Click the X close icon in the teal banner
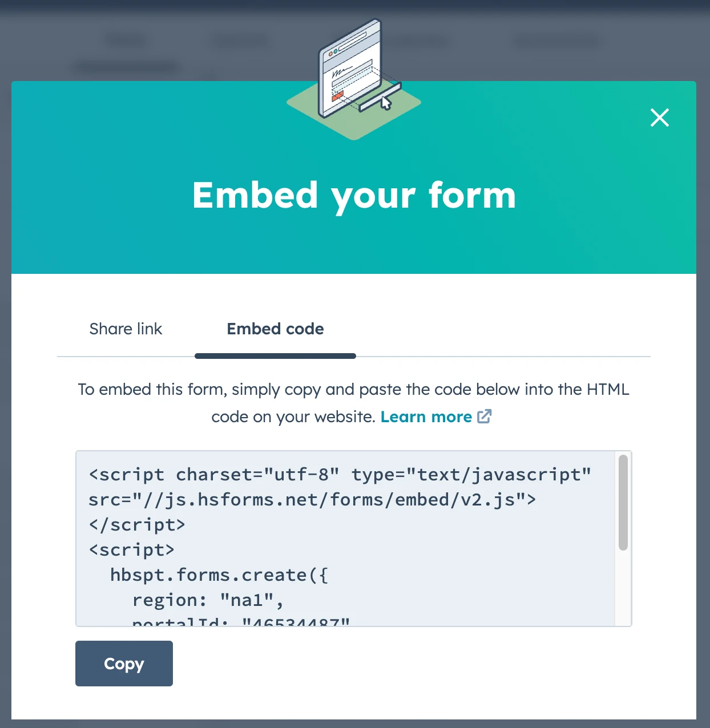The image size is (710, 728). [x=659, y=118]
